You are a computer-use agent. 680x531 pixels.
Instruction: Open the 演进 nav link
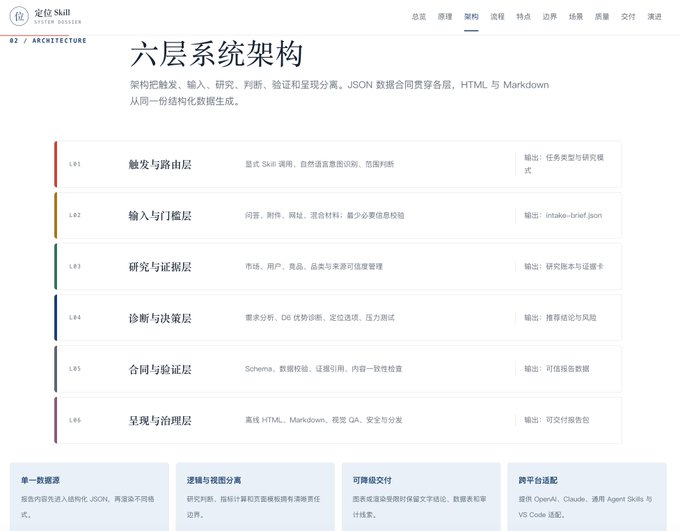click(654, 16)
